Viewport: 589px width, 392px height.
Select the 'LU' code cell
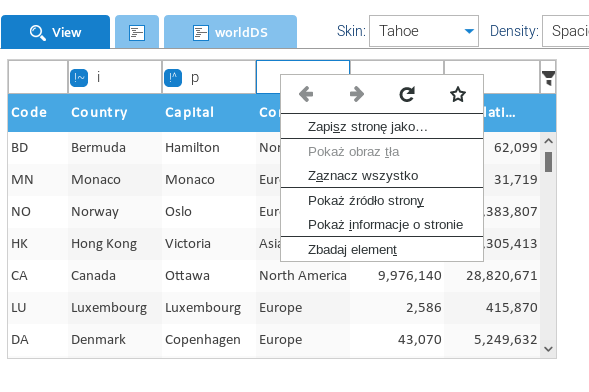tap(38, 308)
